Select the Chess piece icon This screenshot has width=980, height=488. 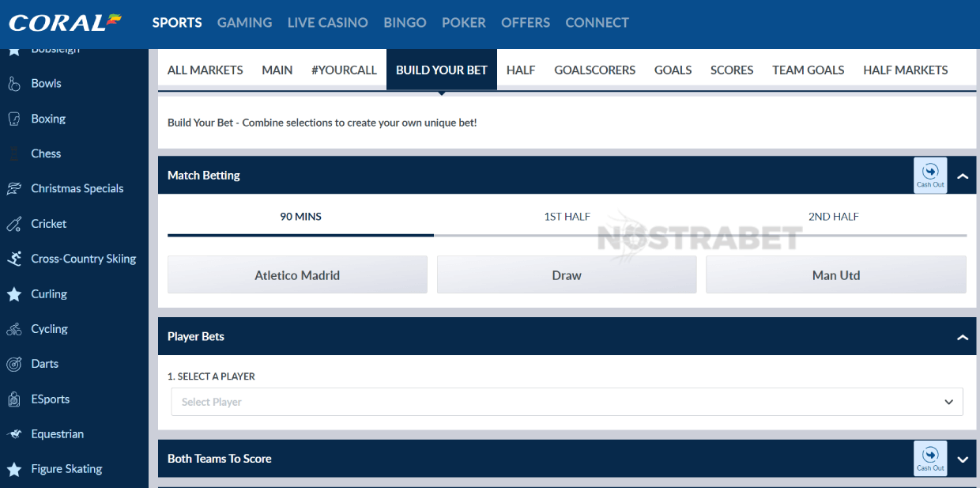coord(13,153)
